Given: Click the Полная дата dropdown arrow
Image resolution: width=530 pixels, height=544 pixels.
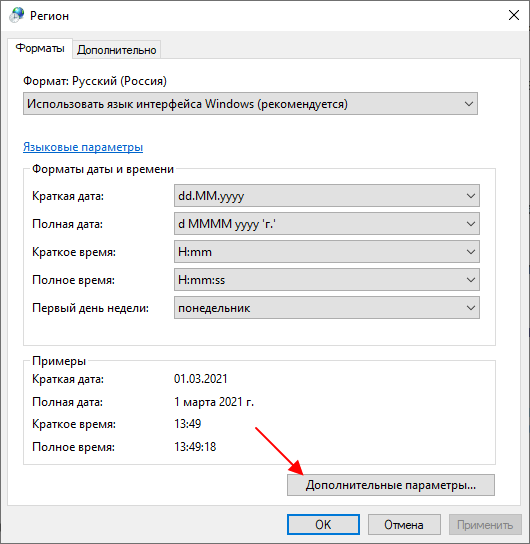Looking at the screenshot, I should [471, 224].
